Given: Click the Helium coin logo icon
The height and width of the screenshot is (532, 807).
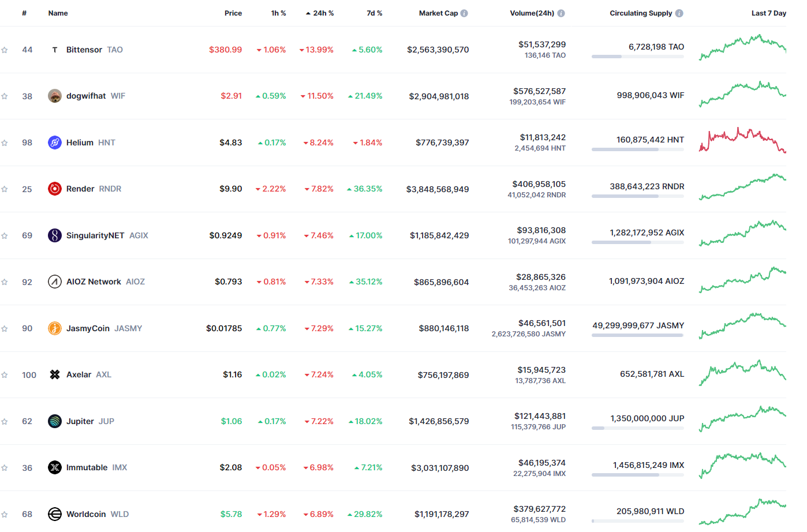Looking at the screenshot, I should click(55, 143).
